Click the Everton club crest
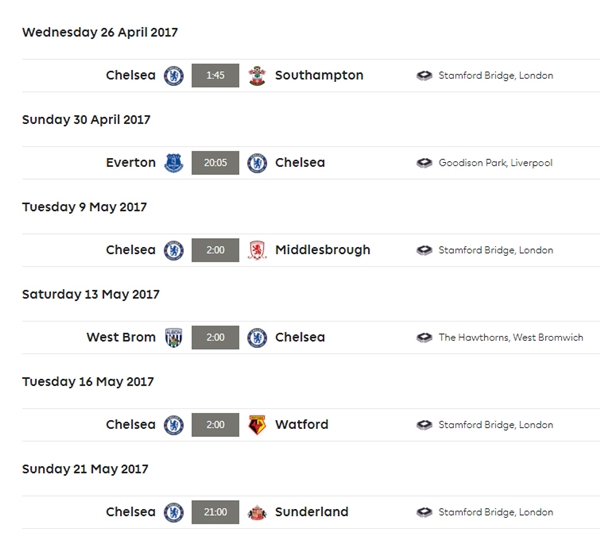 click(174, 163)
